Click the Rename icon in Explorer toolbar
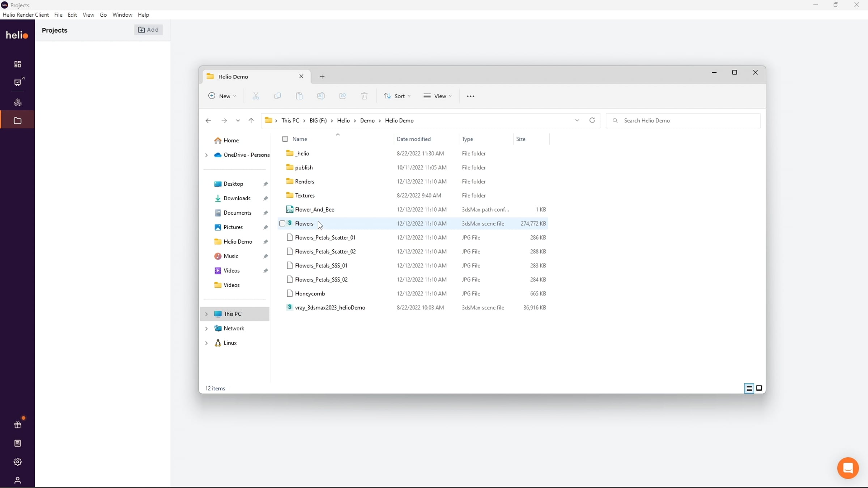Viewport: 868px width, 488px height. point(321,96)
